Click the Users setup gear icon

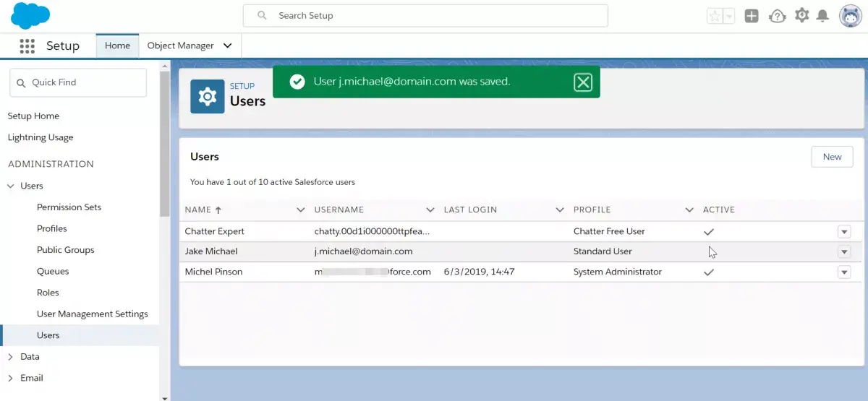[207, 97]
